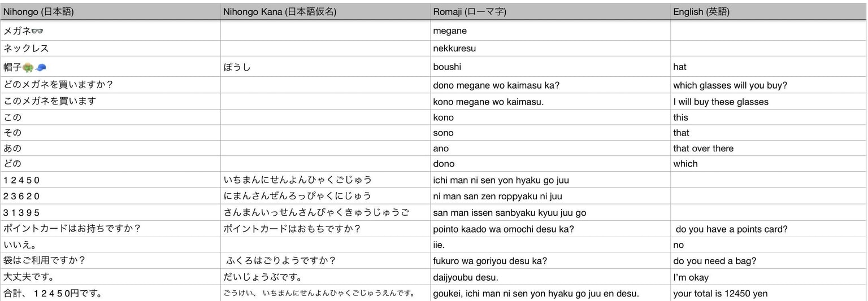Click 'I will buy these glasses' cell
This screenshot has width=868, height=301.
pos(769,101)
